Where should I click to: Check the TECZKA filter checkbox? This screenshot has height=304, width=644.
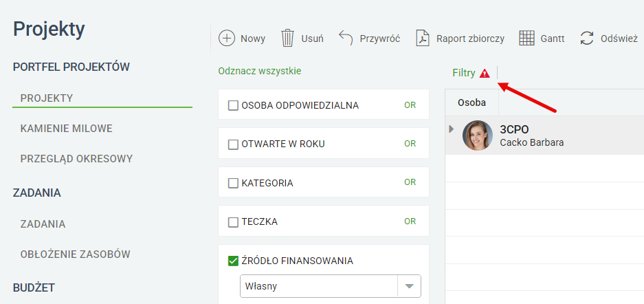tap(233, 222)
